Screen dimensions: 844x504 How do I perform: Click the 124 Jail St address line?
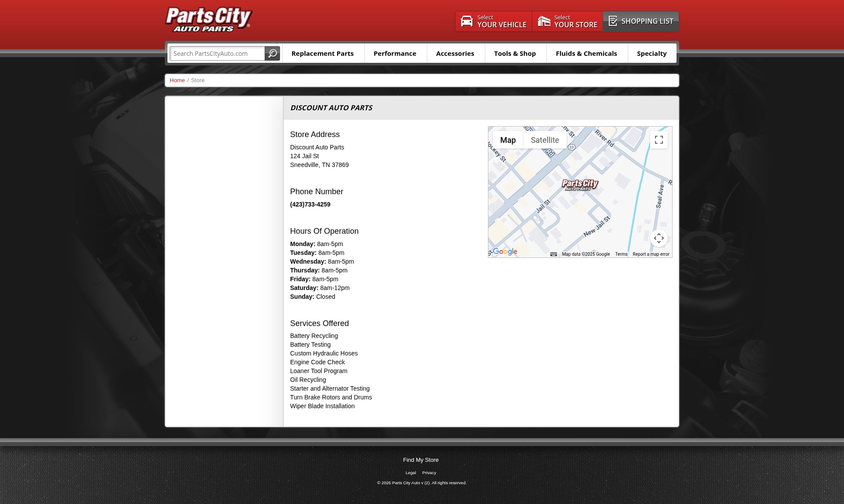point(304,156)
